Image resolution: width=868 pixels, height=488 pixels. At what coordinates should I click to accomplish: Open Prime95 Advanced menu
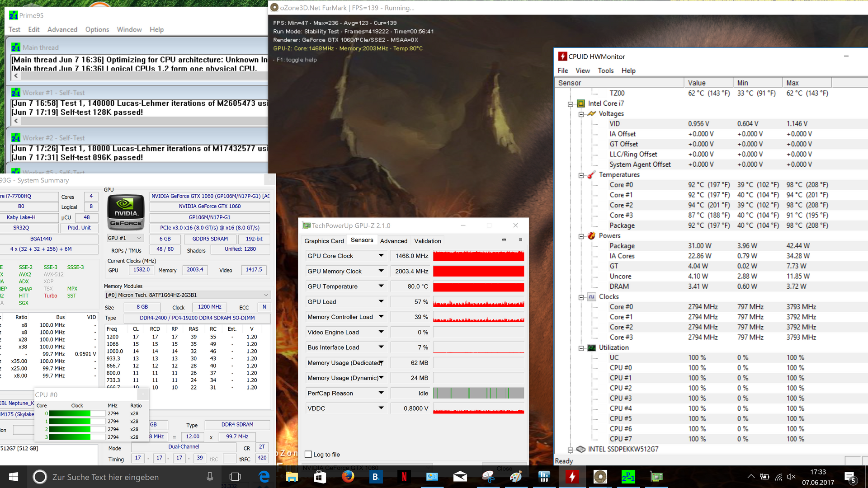pos(62,29)
